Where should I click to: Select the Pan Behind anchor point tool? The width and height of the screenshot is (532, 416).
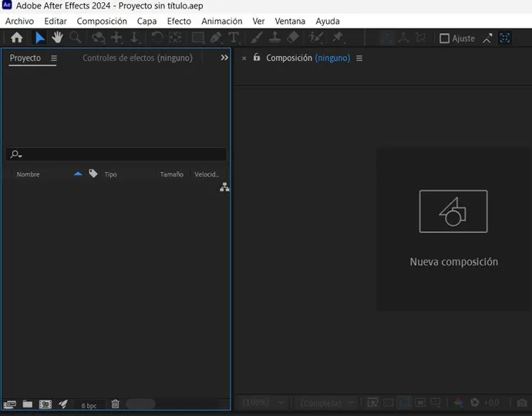175,37
